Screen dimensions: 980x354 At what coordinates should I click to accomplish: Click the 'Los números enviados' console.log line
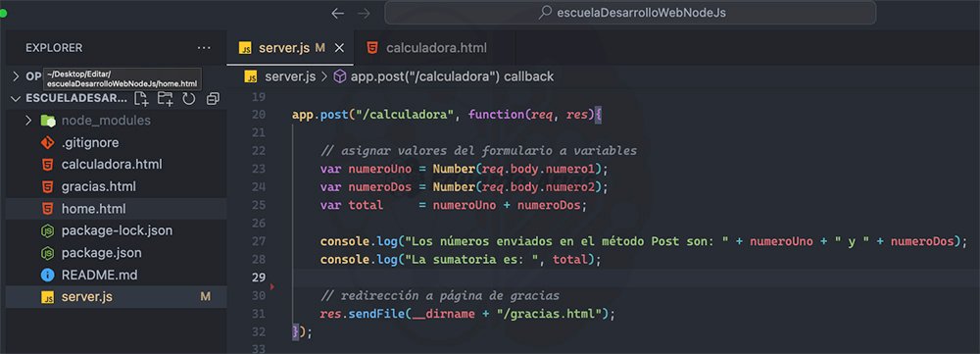click(644, 241)
